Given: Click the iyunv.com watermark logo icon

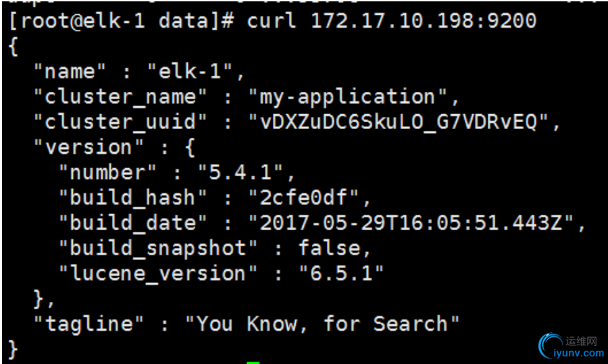Looking at the screenshot, I should tap(550, 346).
